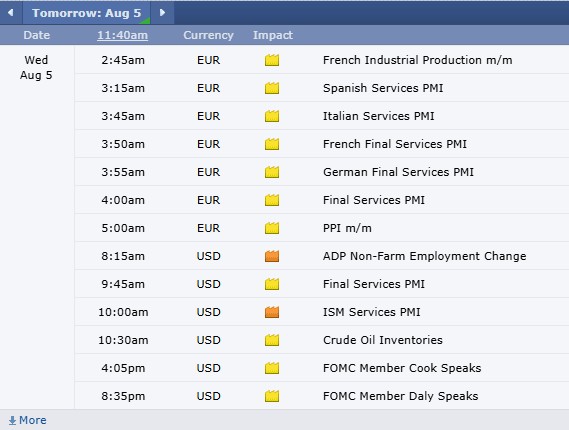Click the 9:45am time cell

(x=123, y=284)
